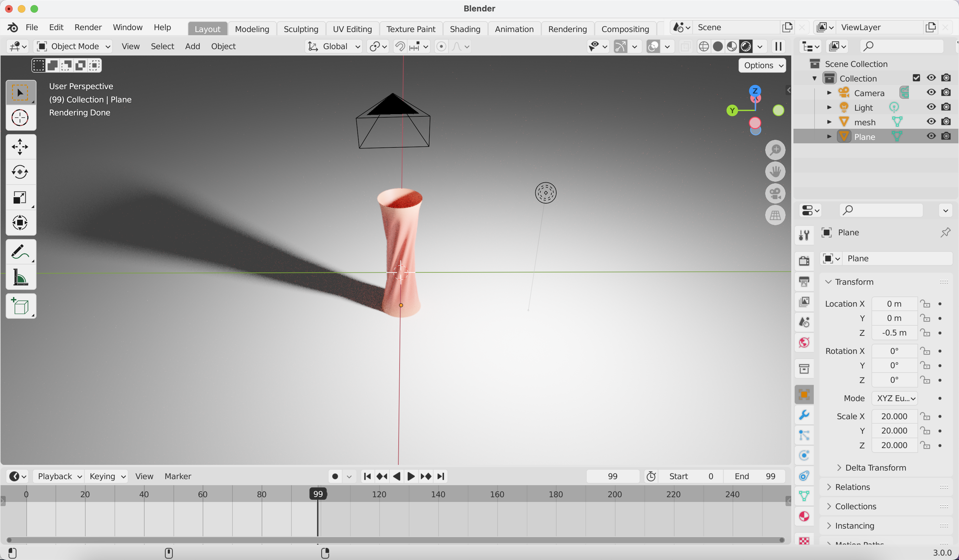This screenshot has width=959, height=560.
Task: Open the viewport Options dropdown
Action: [763, 65]
